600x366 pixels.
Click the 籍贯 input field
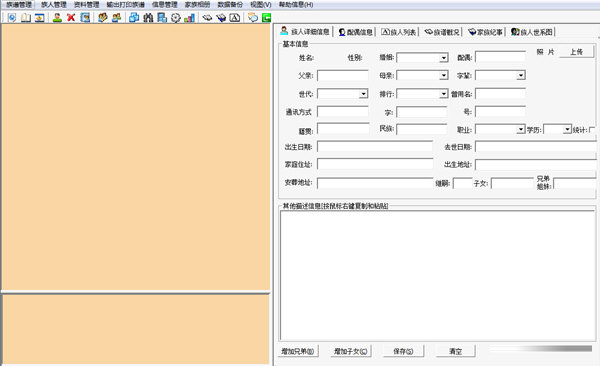coord(343,129)
